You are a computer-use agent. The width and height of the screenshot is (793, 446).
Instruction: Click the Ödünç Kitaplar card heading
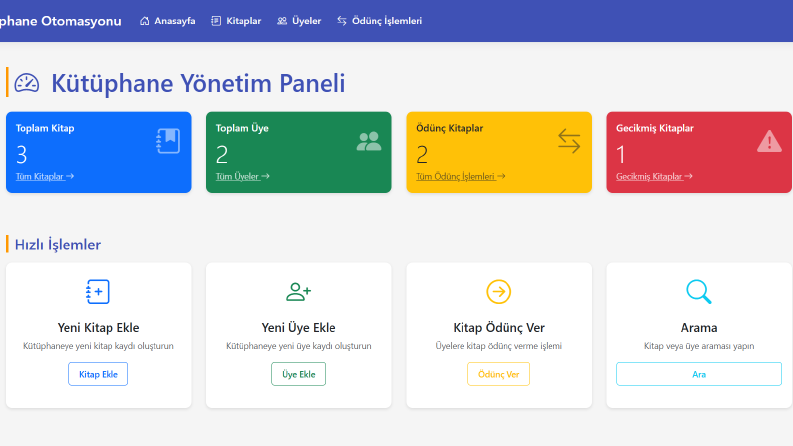tap(450, 128)
